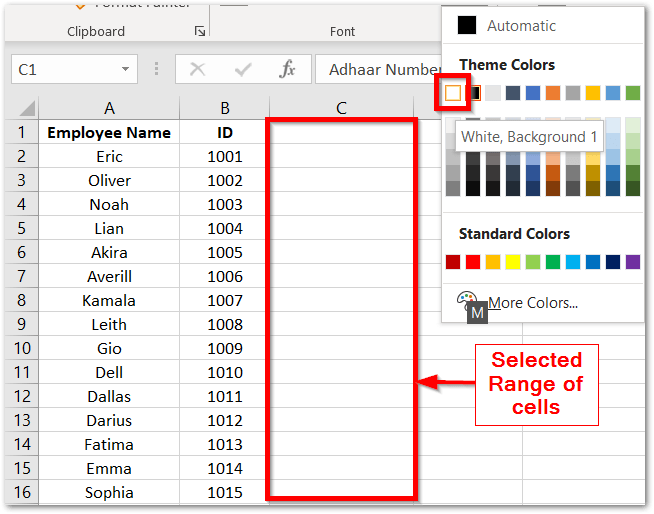Viewport: 654px width, 514px height.
Task: Select the cell containing Gio
Action: (109, 348)
